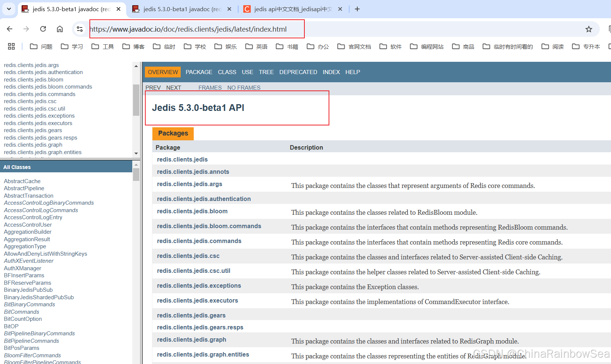
Task: Open the CLASS section in javadoc navigation
Action: [227, 72]
